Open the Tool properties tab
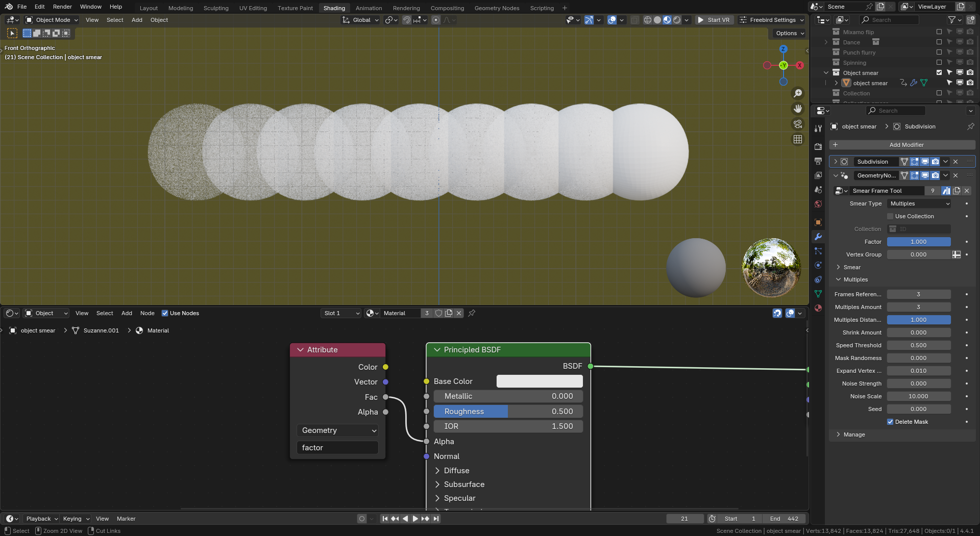This screenshot has height=536, width=980. click(x=818, y=129)
